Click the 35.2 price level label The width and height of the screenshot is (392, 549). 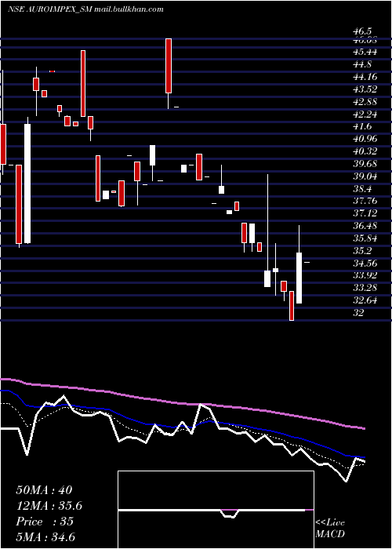(362, 251)
